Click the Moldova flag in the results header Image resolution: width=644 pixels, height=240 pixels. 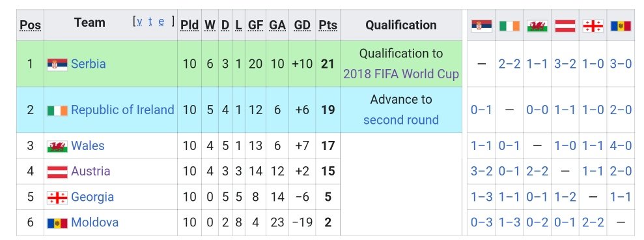click(621, 26)
